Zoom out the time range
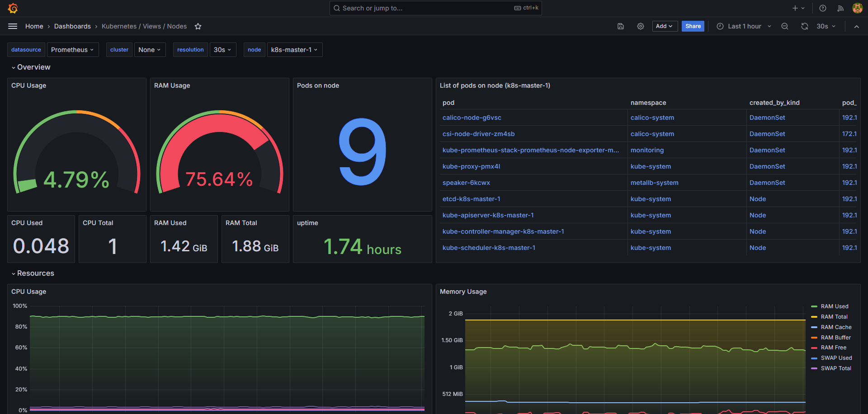This screenshot has width=868, height=414. point(785,26)
